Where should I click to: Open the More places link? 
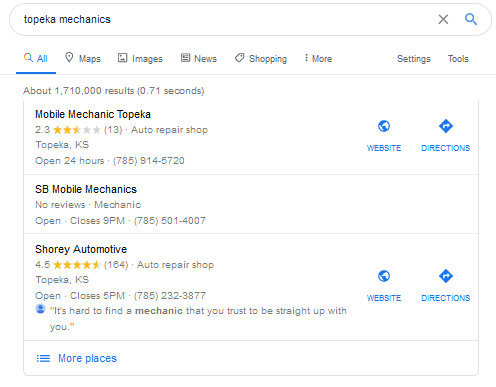87,358
